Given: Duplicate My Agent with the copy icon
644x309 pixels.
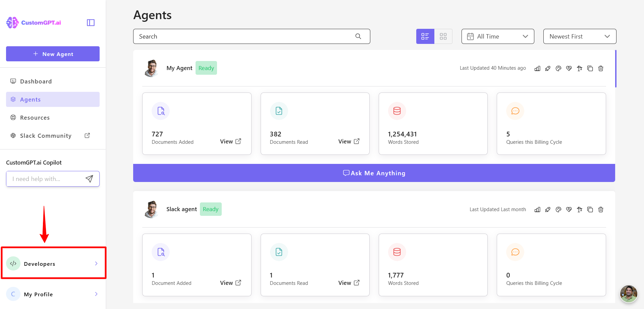Looking at the screenshot, I should pos(590,68).
